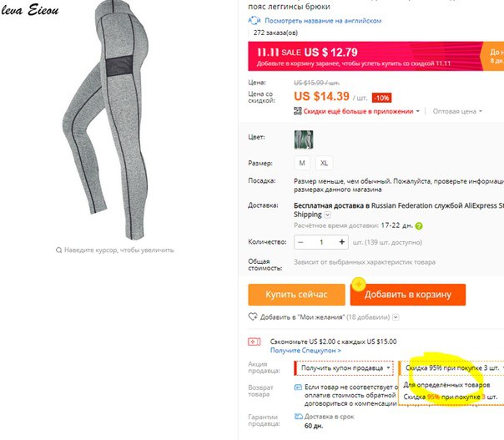The height and width of the screenshot is (440, 504).
Task: Expand shipping method options arrow
Action: tap(328, 215)
